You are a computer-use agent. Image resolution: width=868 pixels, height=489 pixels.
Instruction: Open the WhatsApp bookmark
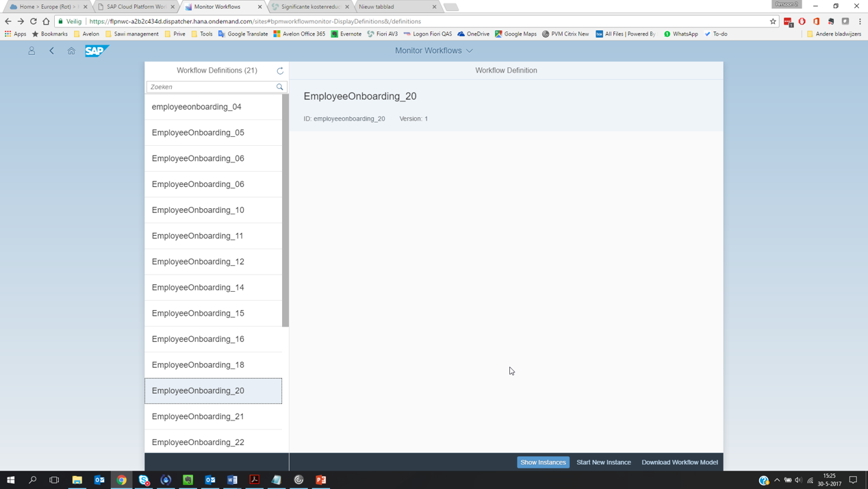681,34
